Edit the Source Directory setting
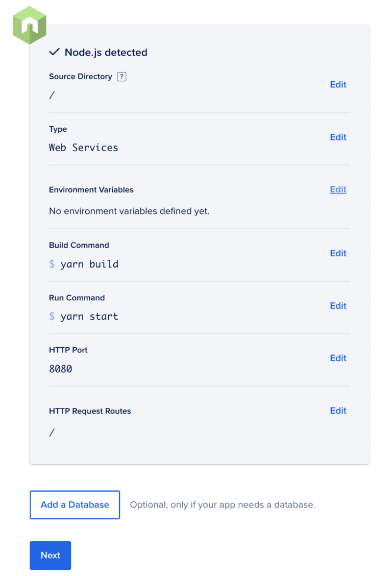This screenshot has width=392, height=576. pyautogui.click(x=338, y=85)
